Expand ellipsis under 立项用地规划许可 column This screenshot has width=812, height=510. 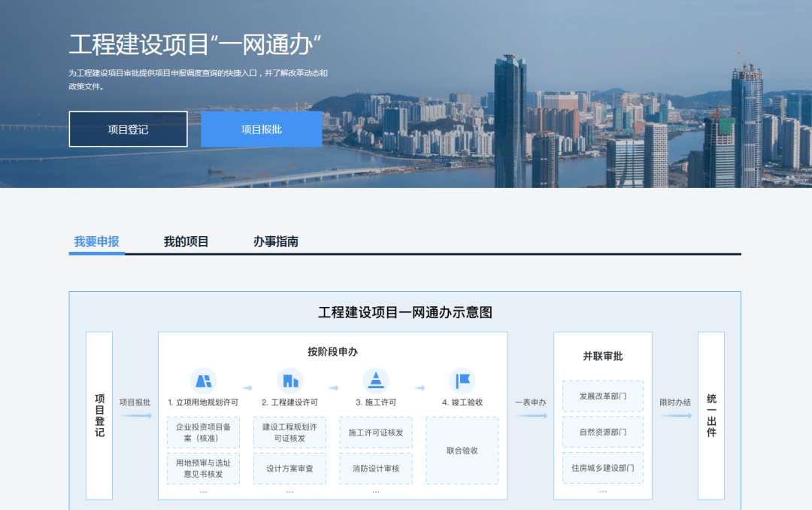[204, 491]
